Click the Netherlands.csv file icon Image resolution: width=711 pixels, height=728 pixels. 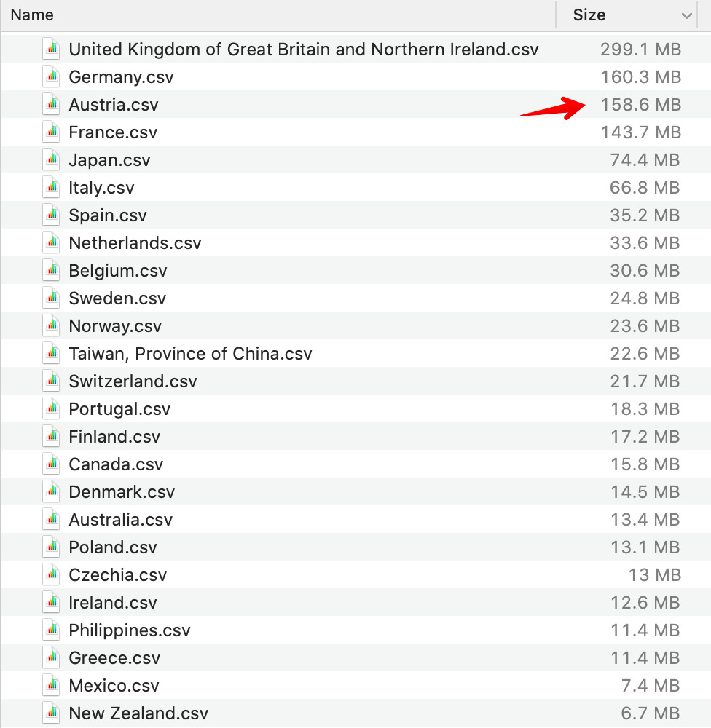(51, 242)
